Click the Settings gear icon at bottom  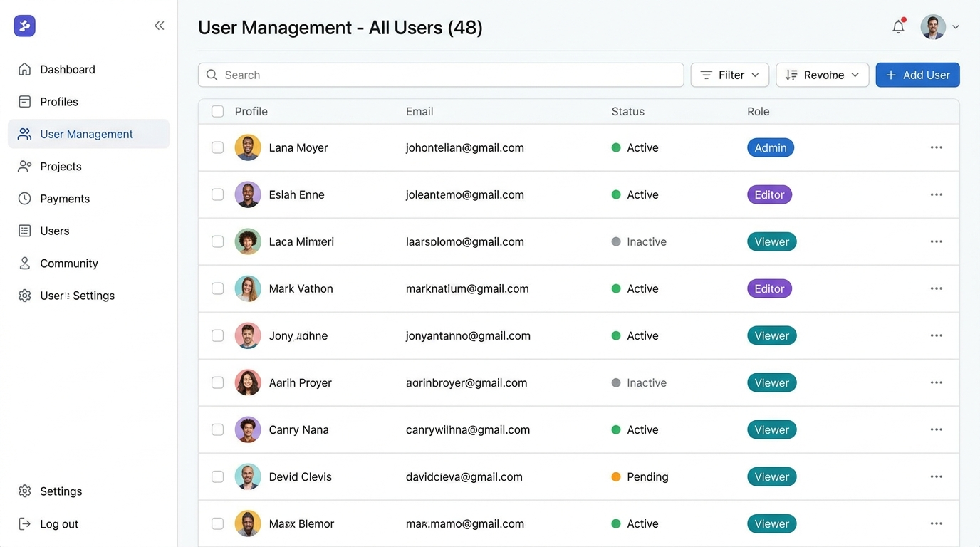(x=25, y=491)
